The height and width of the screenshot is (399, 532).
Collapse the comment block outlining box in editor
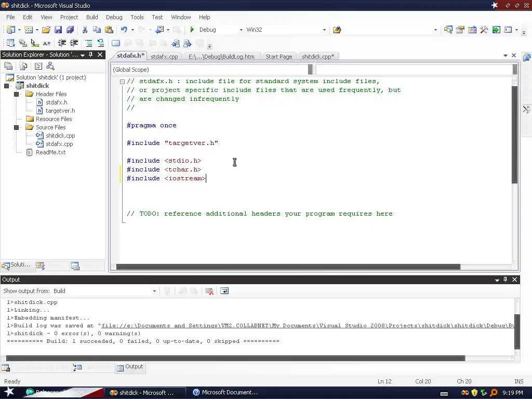(x=122, y=82)
